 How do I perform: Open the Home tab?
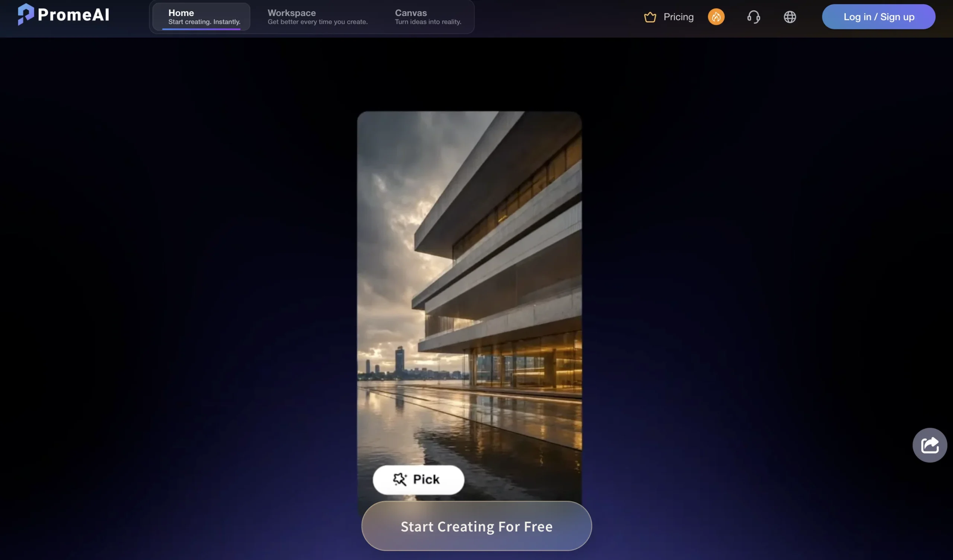201,17
